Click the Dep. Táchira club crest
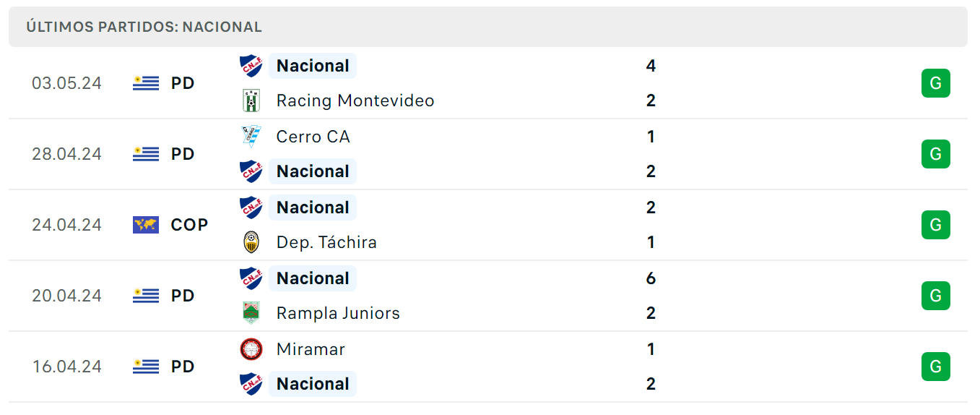 click(x=251, y=242)
